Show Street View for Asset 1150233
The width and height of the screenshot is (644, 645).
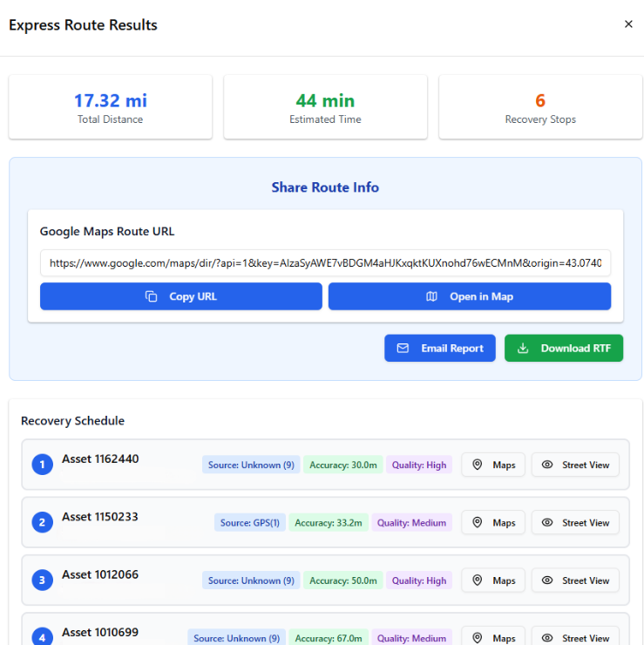[x=575, y=523]
